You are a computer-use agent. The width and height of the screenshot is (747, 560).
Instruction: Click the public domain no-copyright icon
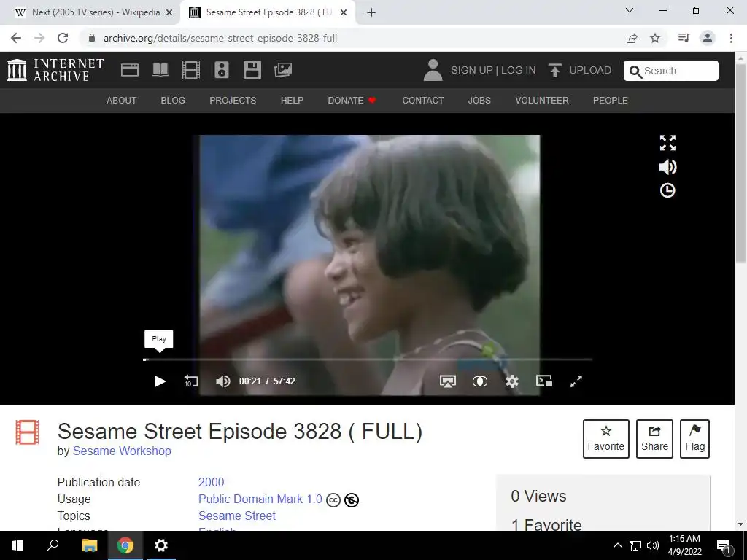[x=352, y=500]
